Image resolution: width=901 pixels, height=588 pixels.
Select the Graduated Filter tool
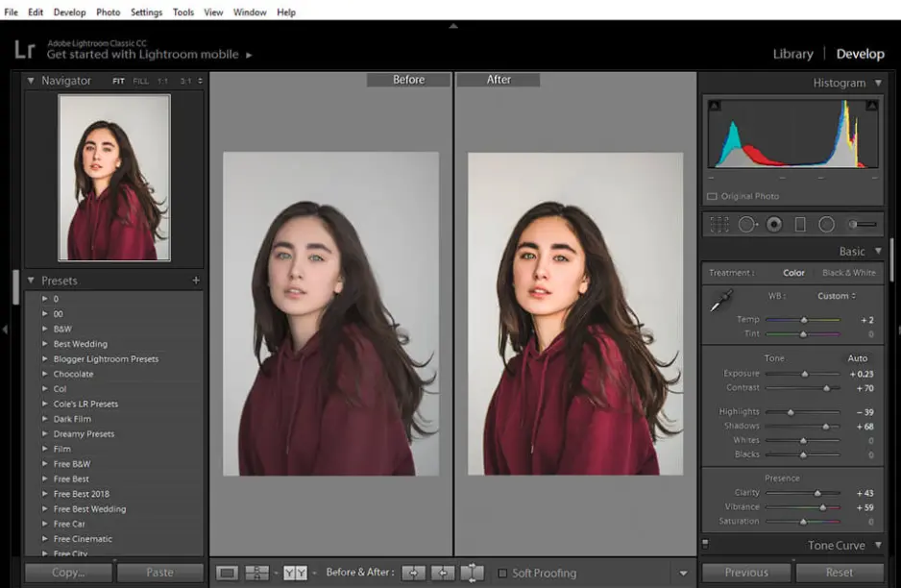click(800, 225)
